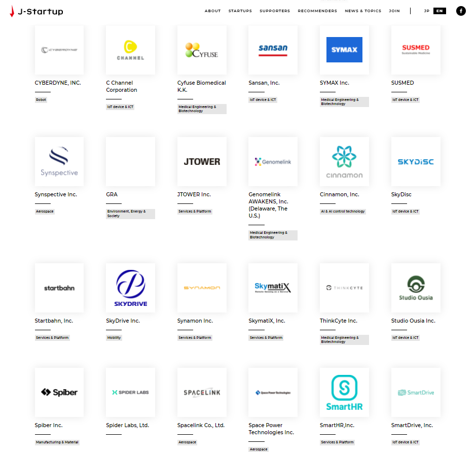Click Manufacturing & Material tag under Spiber

pyautogui.click(x=57, y=442)
